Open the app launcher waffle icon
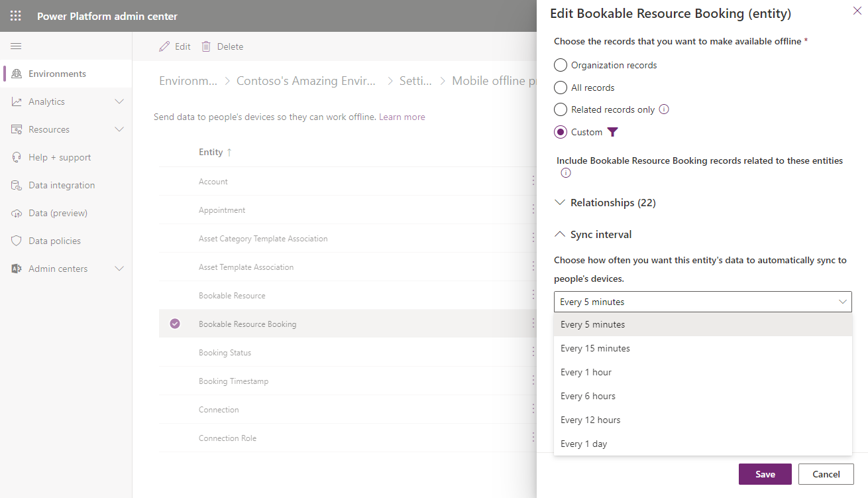The height and width of the screenshot is (498, 868). (16, 16)
